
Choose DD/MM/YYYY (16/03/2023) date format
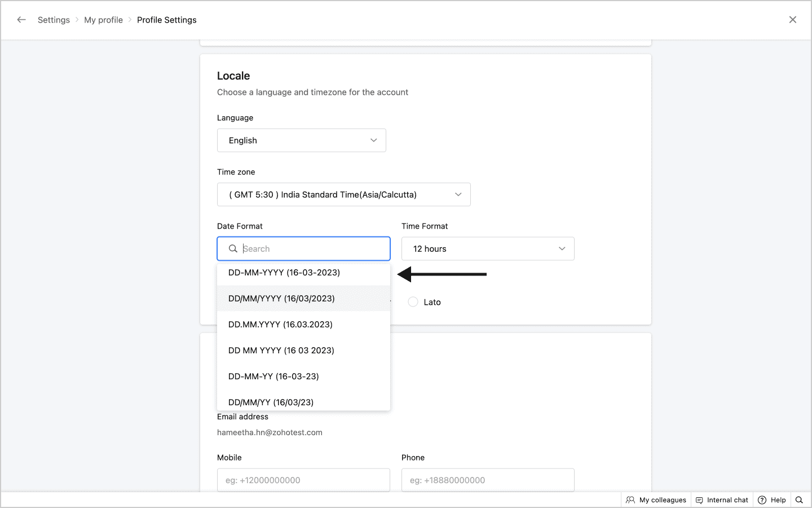tap(281, 299)
